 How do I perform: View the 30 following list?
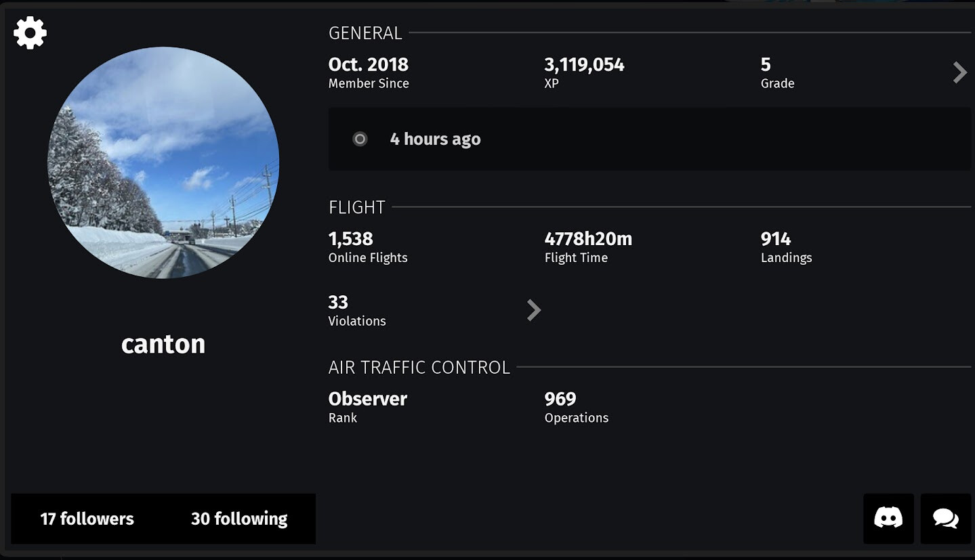(239, 519)
